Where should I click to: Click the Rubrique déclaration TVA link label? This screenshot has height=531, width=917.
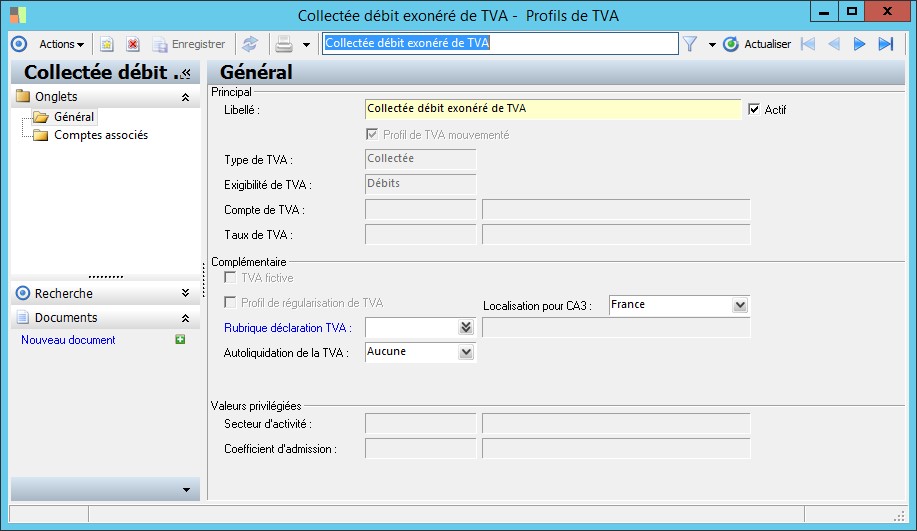click(x=288, y=328)
